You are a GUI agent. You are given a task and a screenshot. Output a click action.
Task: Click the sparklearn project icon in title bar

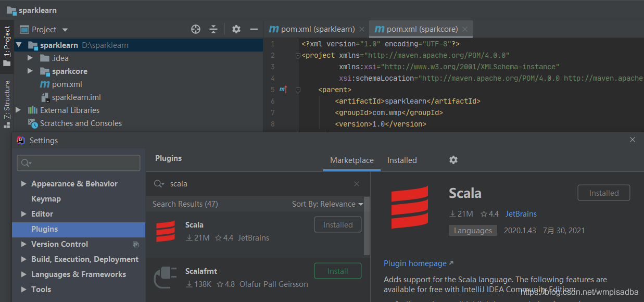[11, 10]
